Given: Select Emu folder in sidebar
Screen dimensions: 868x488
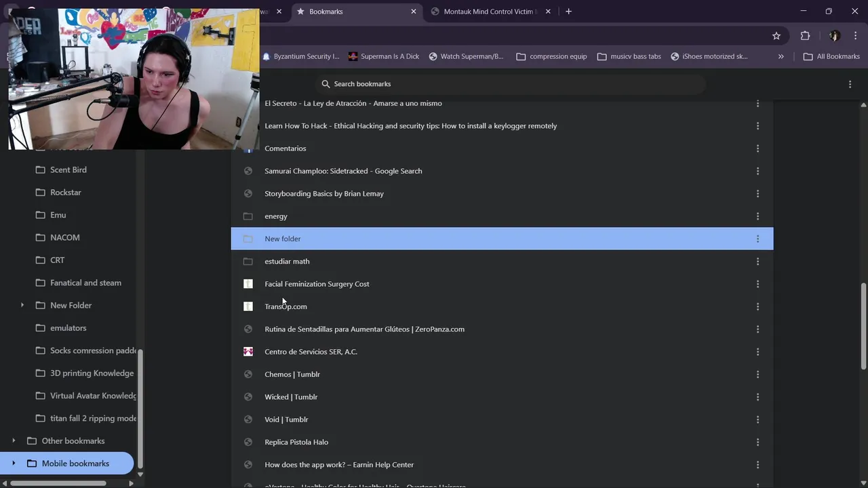Looking at the screenshot, I should (58, 215).
